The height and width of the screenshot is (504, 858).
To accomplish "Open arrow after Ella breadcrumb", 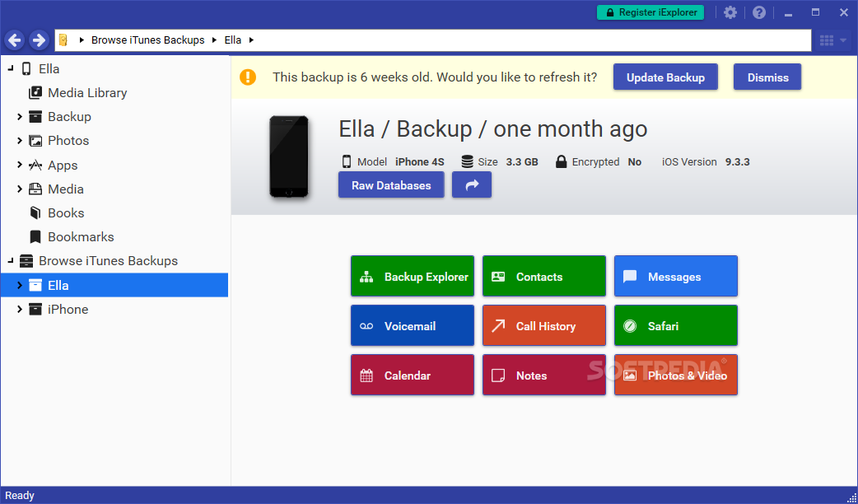I will coord(252,40).
